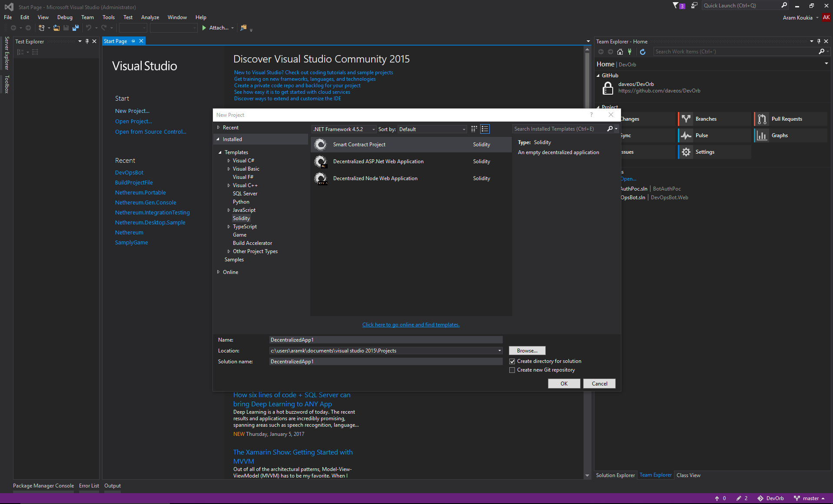Open the Pulse page in Team Explorer
This screenshot has width=833, height=504.
click(701, 135)
